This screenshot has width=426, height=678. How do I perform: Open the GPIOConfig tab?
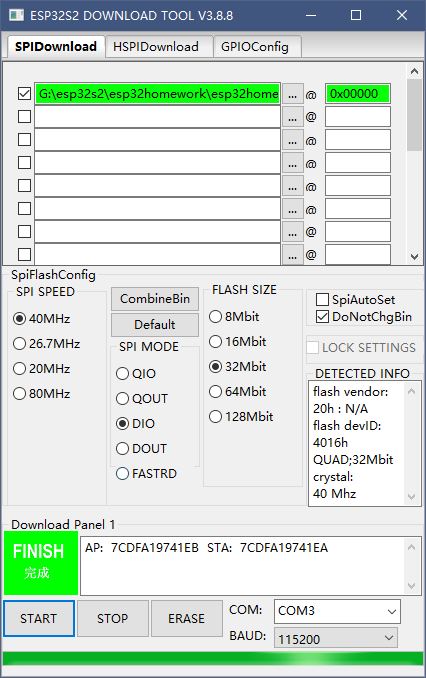[255, 47]
